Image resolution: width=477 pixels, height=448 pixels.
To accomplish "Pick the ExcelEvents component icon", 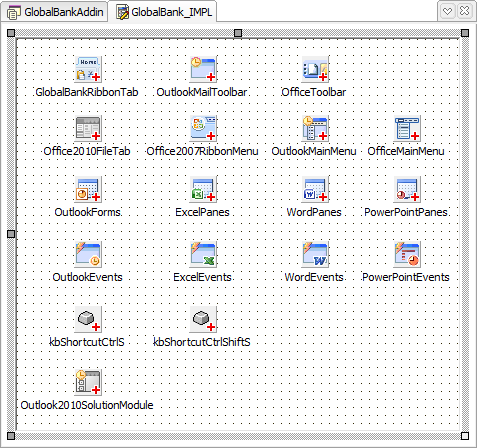I will coord(203,254).
